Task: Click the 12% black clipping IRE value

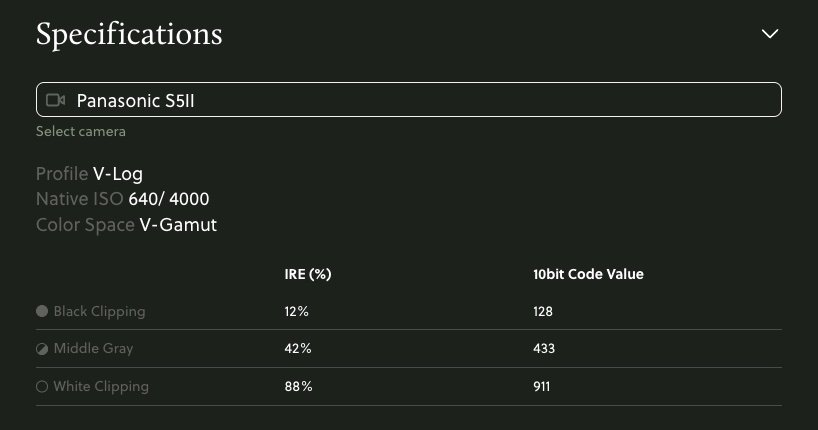Action: (x=297, y=311)
